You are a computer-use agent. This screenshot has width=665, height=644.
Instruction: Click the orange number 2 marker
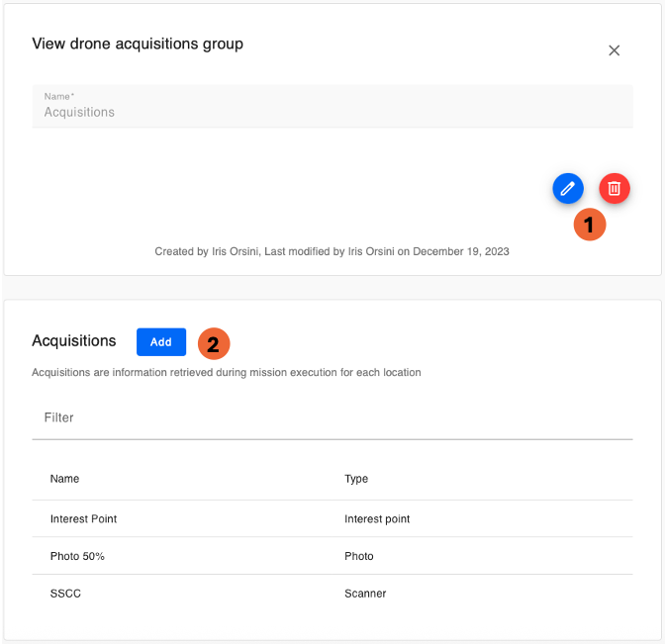pyautogui.click(x=214, y=343)
